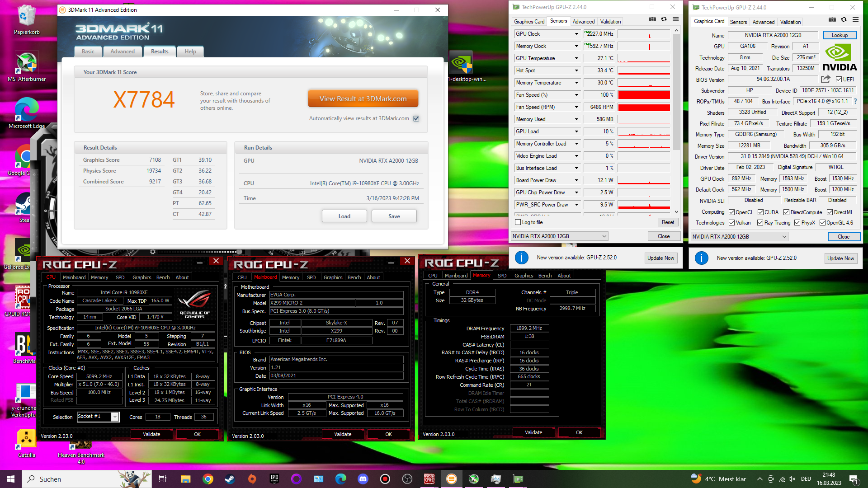
Task: Open Validation tab in GPU-Z Sensors window
Action: [x=610, y=22]
